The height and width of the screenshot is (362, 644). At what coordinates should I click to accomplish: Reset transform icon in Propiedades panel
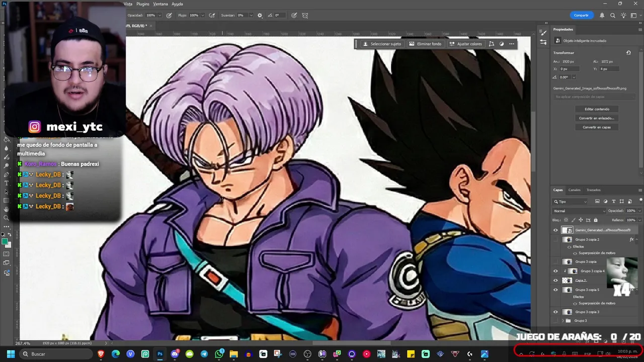[628, 53]
